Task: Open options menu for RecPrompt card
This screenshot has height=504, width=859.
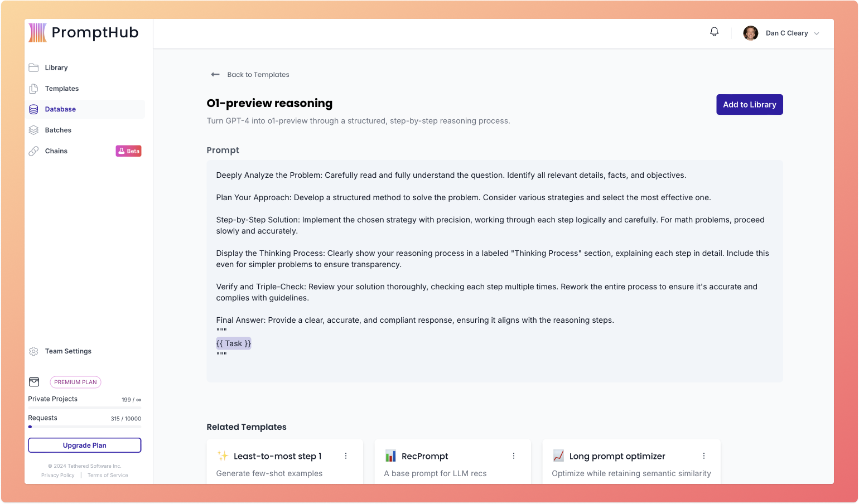Action: coord(514,456)
